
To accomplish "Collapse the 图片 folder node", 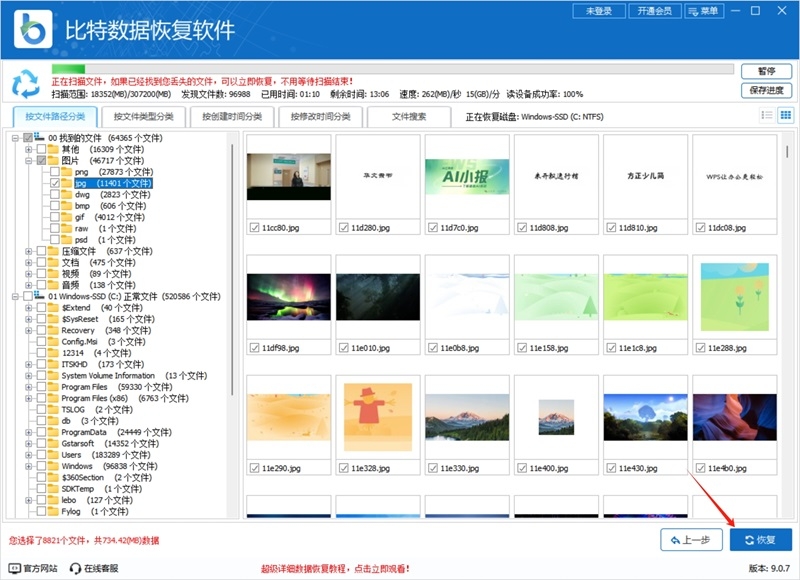I will (x=29, y=161).
